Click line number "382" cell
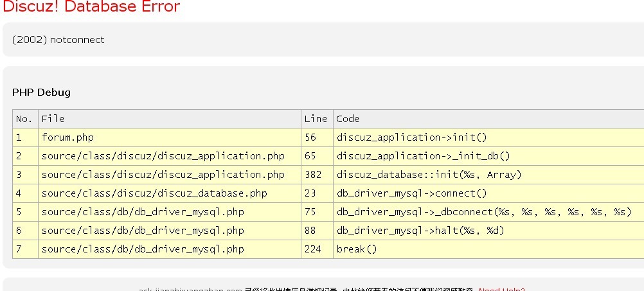 click(317, 175)
